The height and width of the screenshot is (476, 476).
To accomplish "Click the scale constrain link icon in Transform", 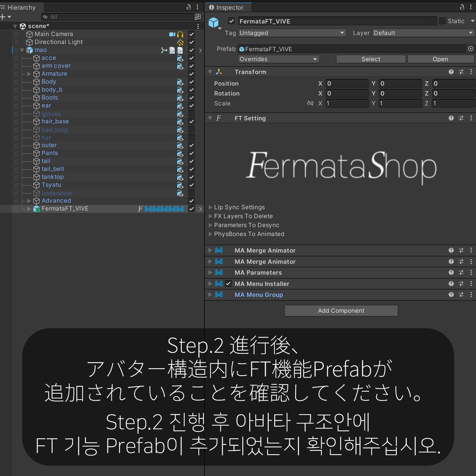I will [311, 103].
